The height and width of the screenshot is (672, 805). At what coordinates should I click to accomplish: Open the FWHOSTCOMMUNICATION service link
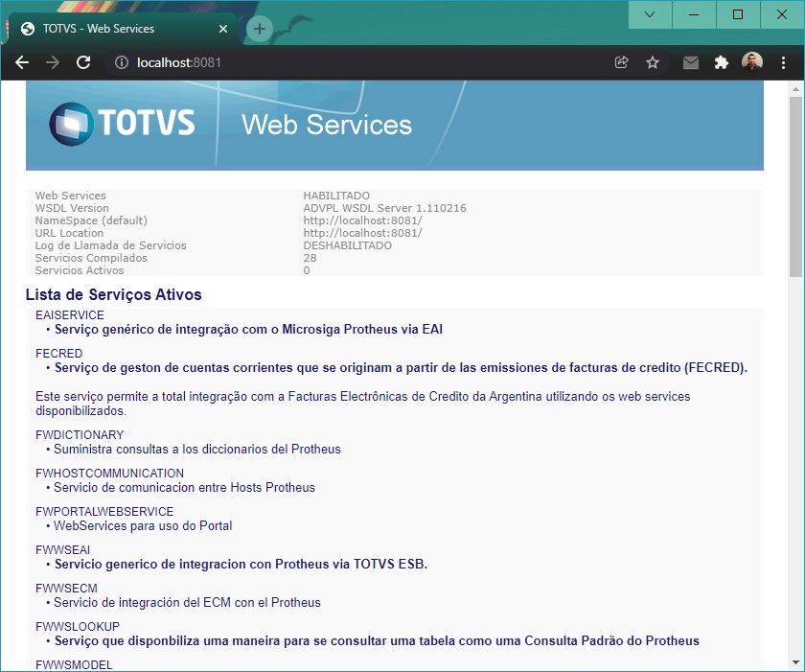coord(109,473)
